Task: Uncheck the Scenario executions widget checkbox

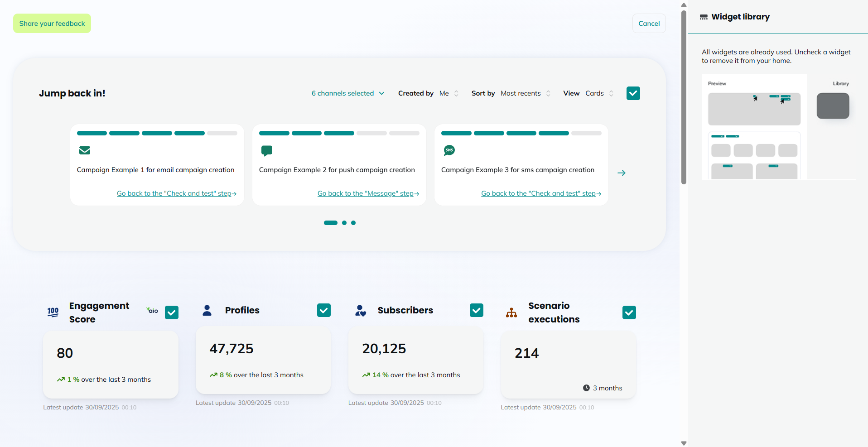Action: pyautogui.click(x=629, y=312)
